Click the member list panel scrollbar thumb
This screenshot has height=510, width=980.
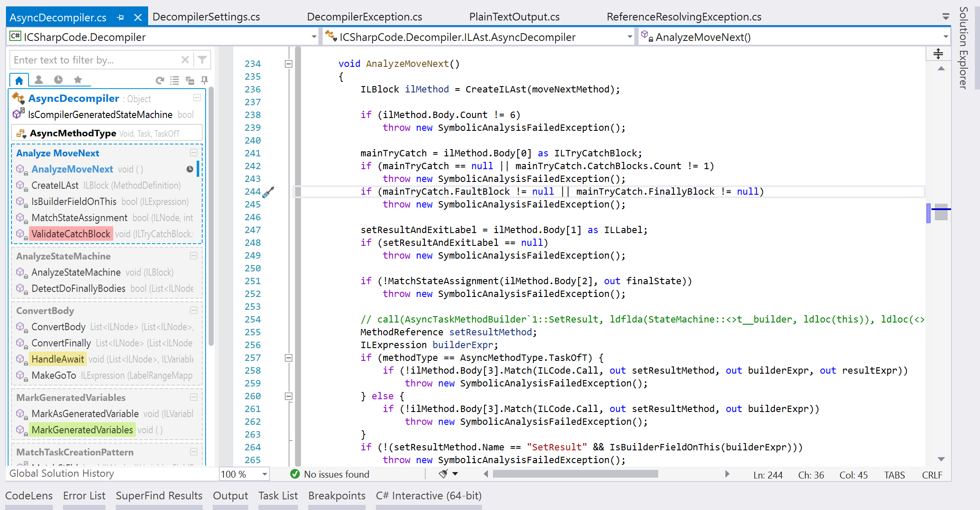[211, 216]
